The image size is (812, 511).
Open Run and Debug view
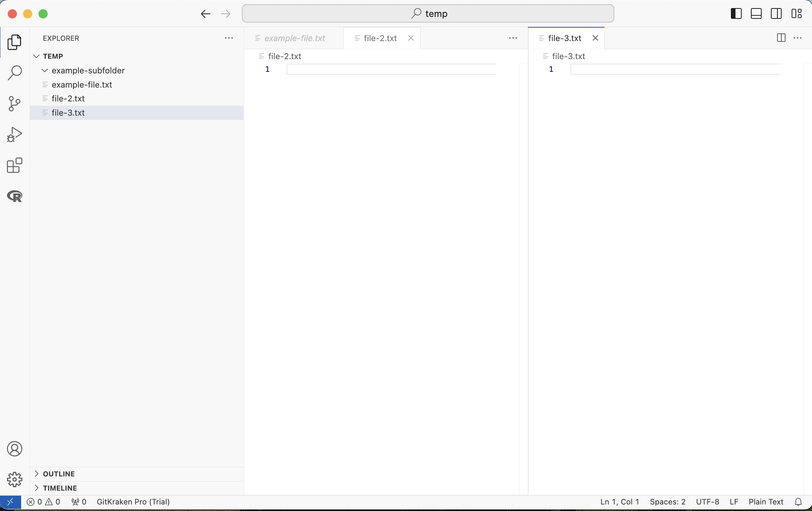tap(15, 134)
